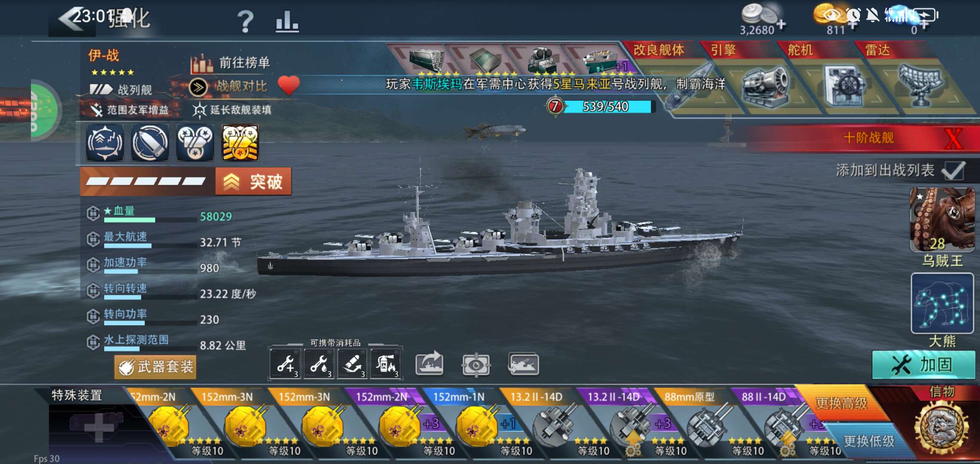This screenshot has width=980, height=464.
Task: Click the red heart favorite icon
Action: [x=289, y=85]
